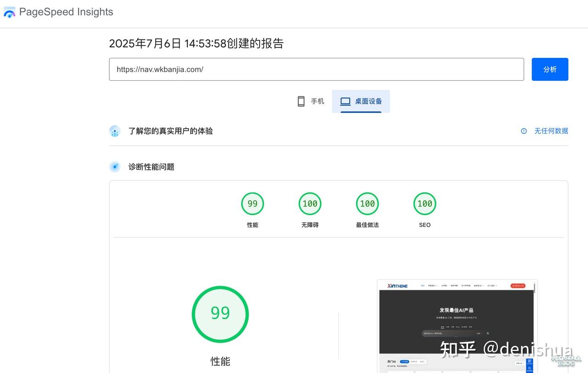Image resolution: width=588 pixels, height=373 pixels.
Task: Open the 无任何数据 link
Action: click(x=551, y=131)
